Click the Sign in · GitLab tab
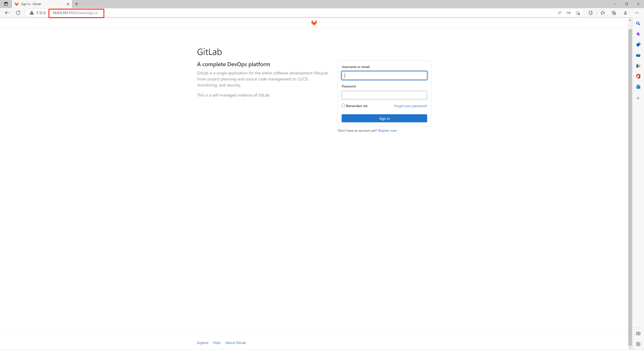 (x=42, y=4)
